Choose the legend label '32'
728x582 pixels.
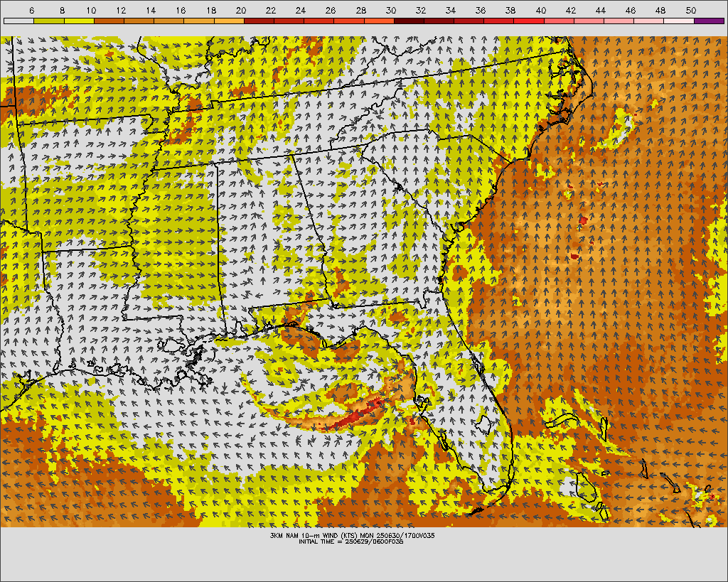tap(421, 10)
